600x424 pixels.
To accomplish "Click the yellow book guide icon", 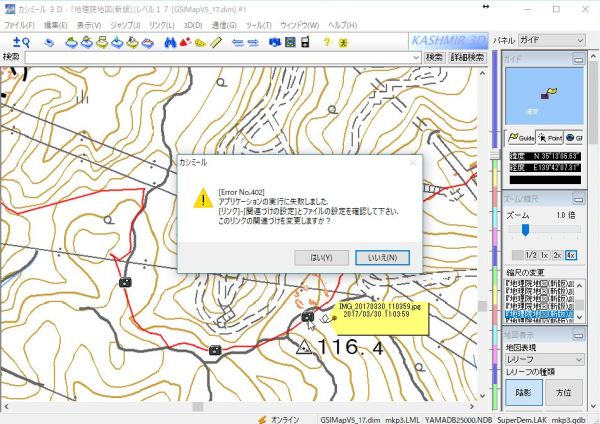I will pyautogui.click(x=343, y=43).
